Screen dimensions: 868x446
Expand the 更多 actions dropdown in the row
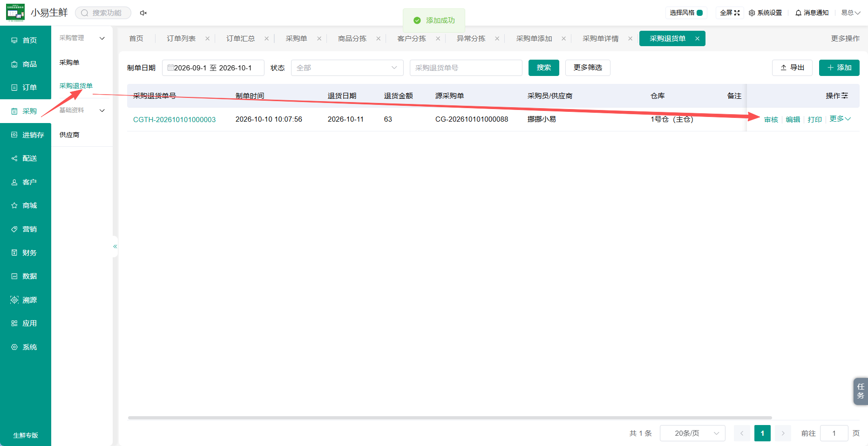pos(840,119)
